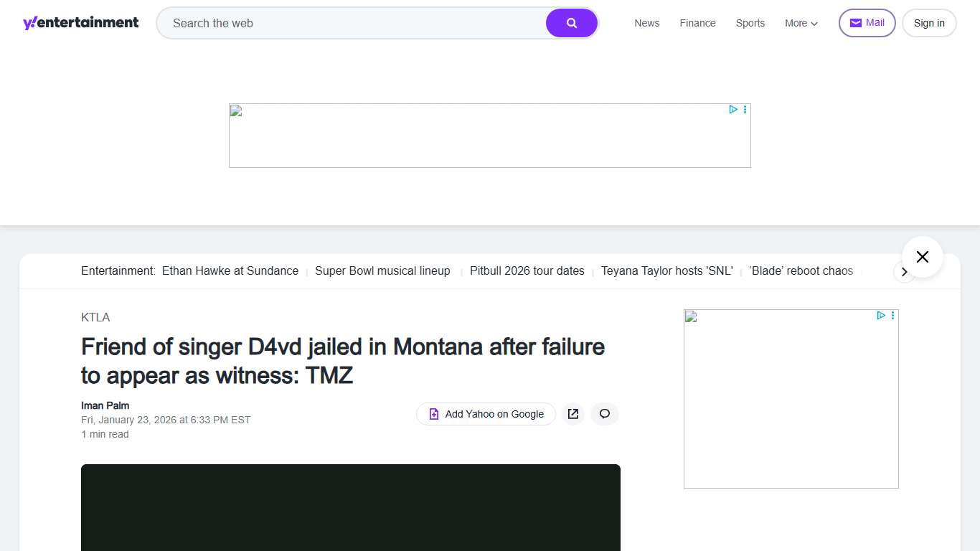Dismiss the trending topics bar
Viewport: 980px width, 551px height.
point(922,256)
